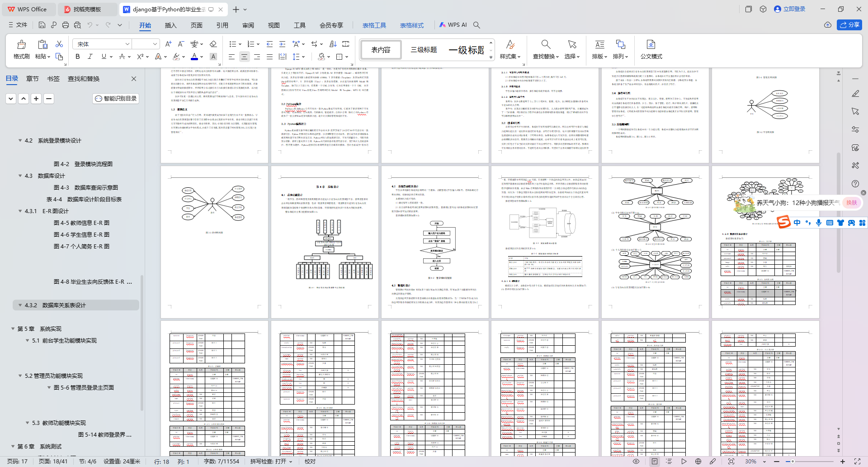Toggle spell check 拼写检查 in the status bar
Viewport: 868px width, 467px height.
click(x=271, y=462)
